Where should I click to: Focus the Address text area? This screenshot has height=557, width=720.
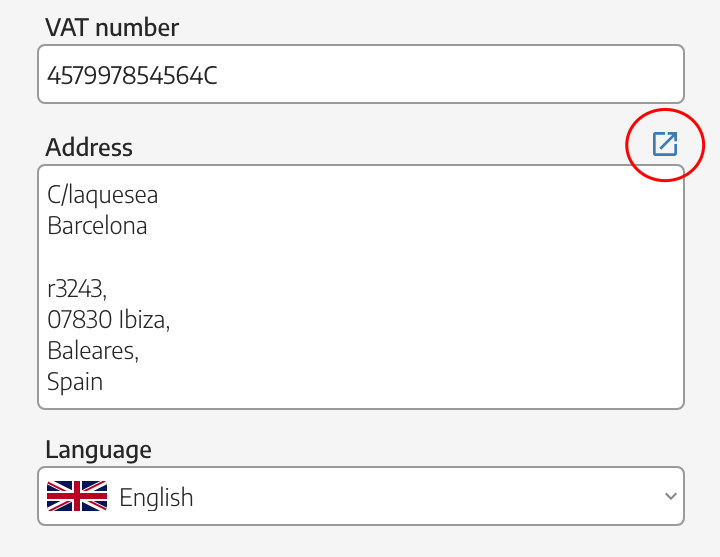(361, 287)
